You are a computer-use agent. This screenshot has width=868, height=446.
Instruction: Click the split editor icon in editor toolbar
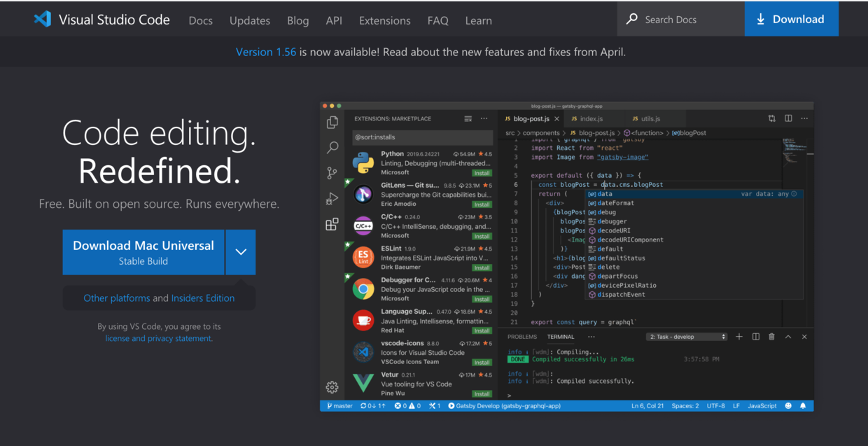coord(788,119)
